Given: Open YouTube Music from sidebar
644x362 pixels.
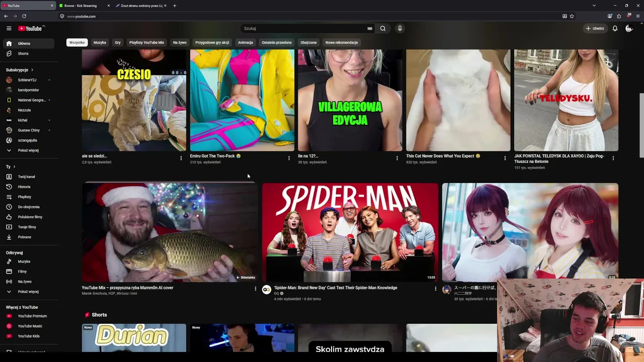Looking at the screenshot, I should (x=30, y=326).
